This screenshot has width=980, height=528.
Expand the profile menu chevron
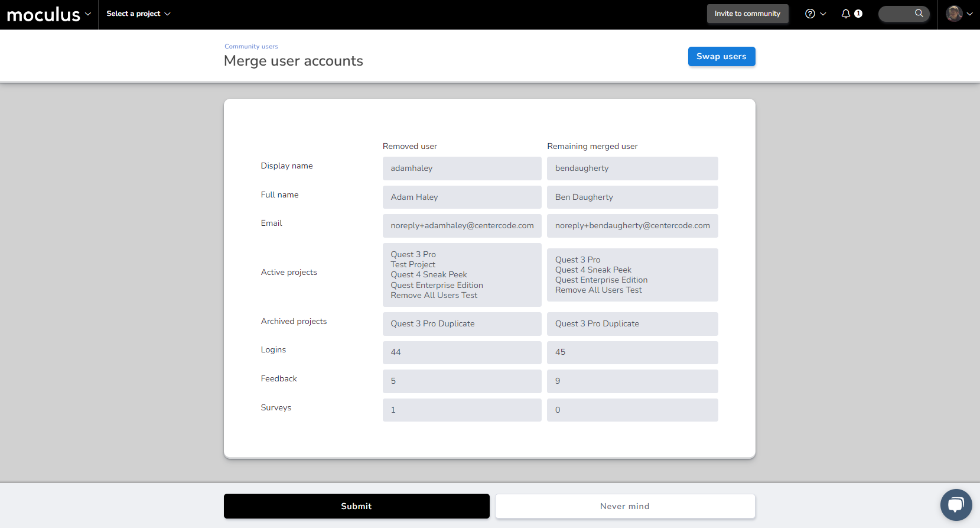[x=969, y=14]
